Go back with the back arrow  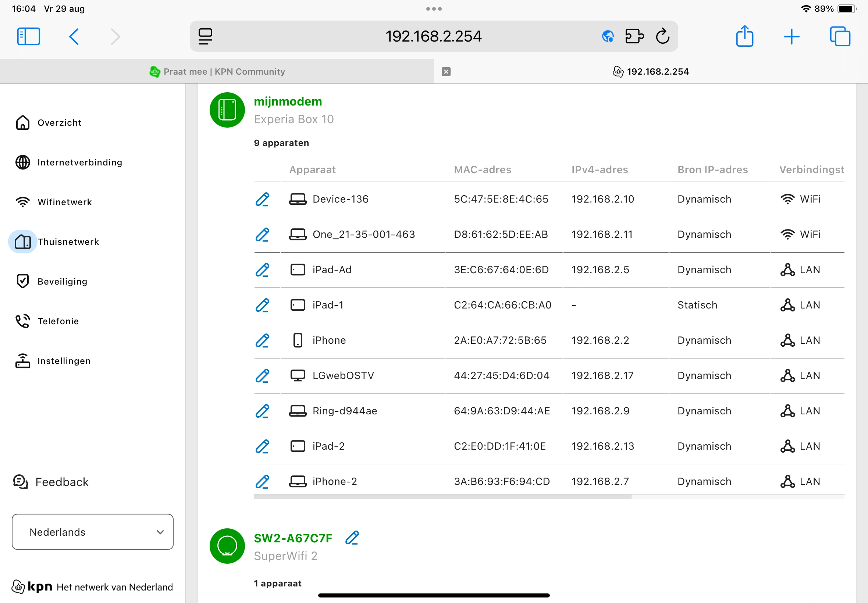click(x=74, y=37)
